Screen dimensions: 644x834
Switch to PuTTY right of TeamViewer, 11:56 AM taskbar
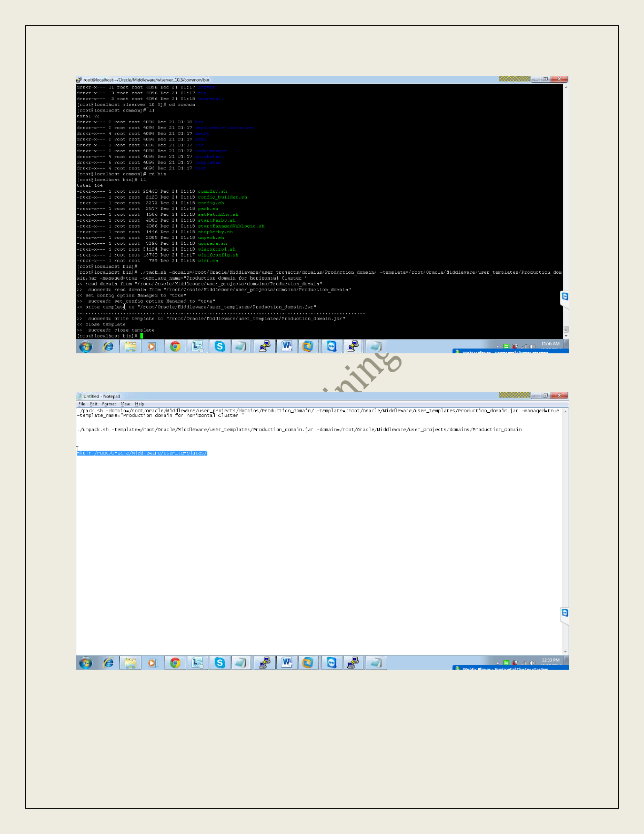(x=353, y=346)
